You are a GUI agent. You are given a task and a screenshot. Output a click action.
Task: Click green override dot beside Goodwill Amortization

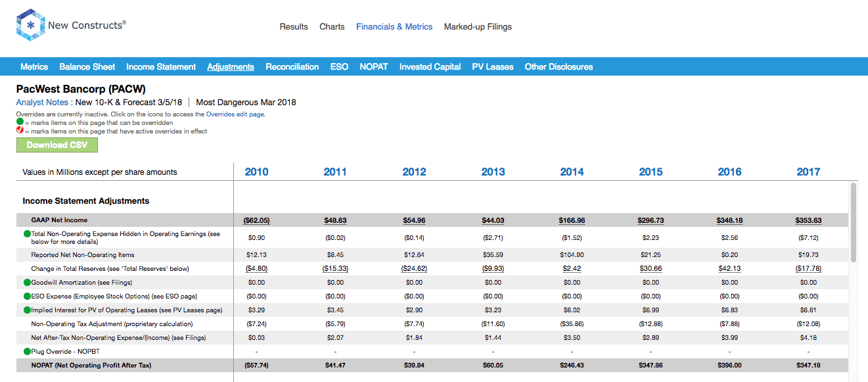click(x=27, y=282)
